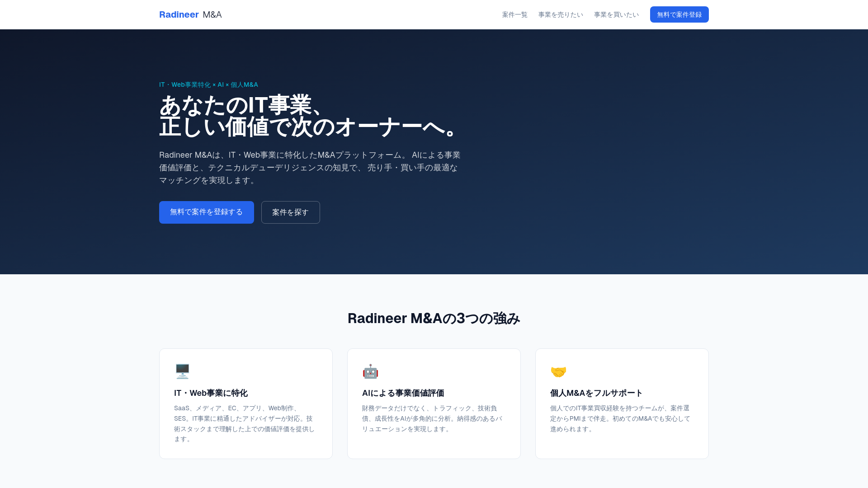Click the 案件を探す button

[291, 212]
